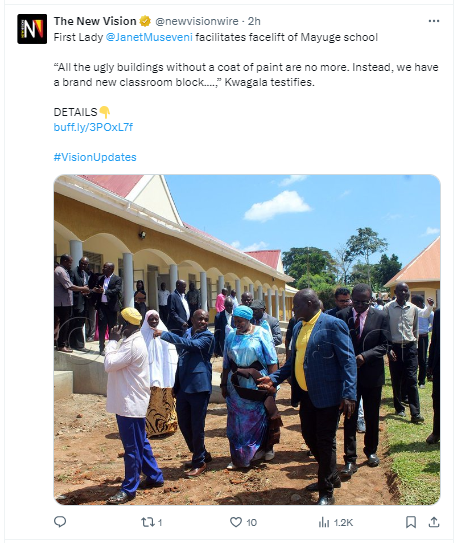Open The New Vision account name
The width and height of the screenshot is (458, 543).
tap(95, 21)
